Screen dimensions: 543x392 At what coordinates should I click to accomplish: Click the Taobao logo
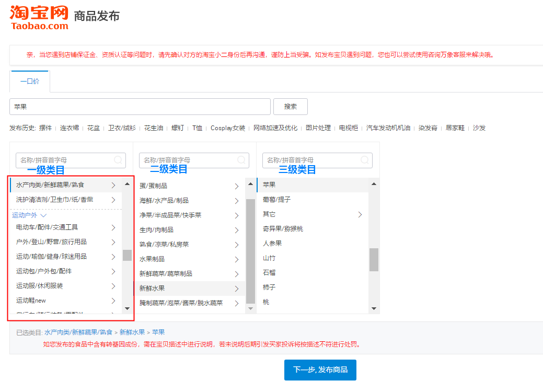[x=39, y=18]
